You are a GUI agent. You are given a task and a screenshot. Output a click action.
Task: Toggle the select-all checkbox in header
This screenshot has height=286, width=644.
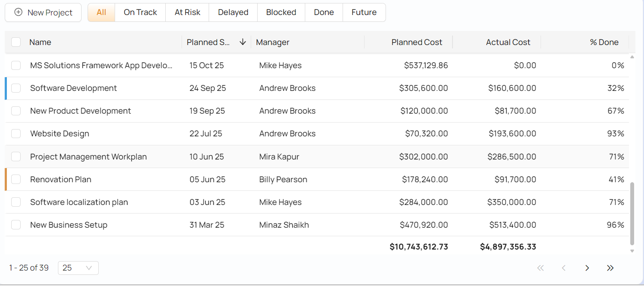click(16, 42)
